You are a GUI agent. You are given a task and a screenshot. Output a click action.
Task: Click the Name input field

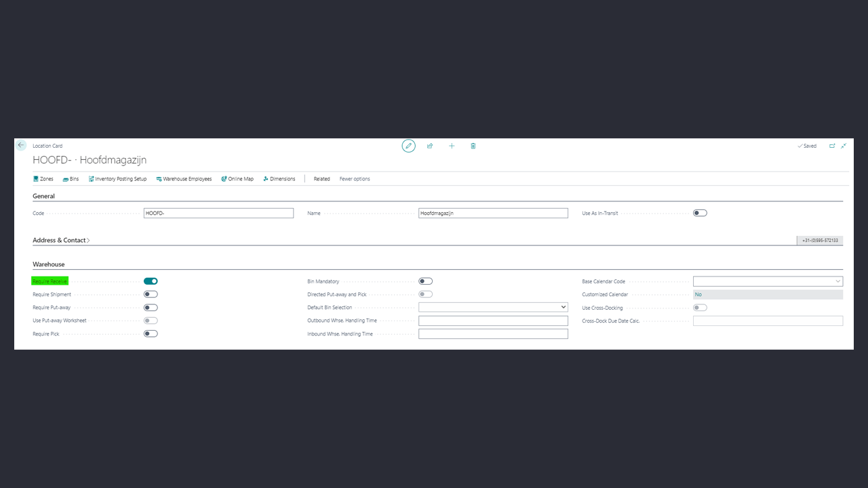tap(493, 213)
